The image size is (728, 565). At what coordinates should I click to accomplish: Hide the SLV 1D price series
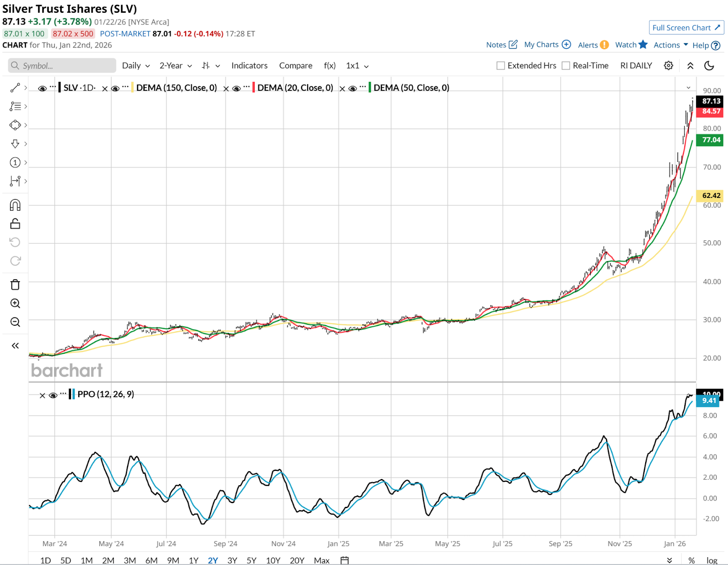click(x=42, y=88)
